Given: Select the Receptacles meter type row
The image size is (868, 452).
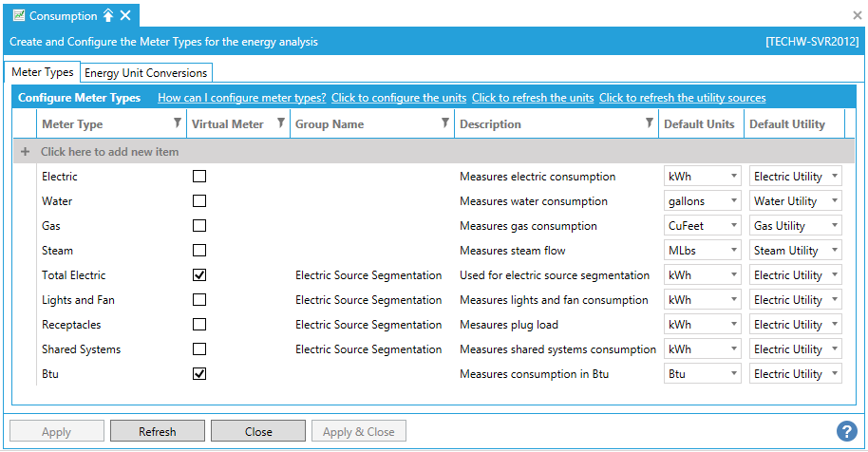Looking at the screenshot, I should coord(71,325).
